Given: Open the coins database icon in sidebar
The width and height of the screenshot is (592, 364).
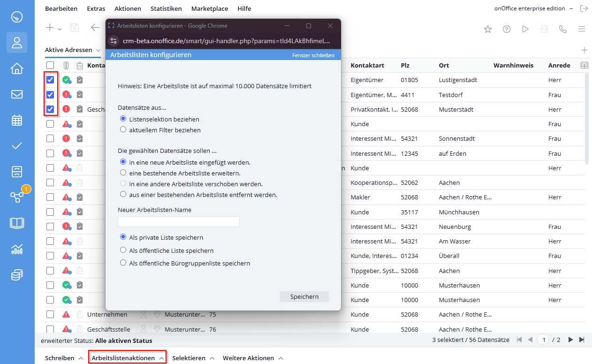Looking at the screenshot, I should [x=17, y=275].
